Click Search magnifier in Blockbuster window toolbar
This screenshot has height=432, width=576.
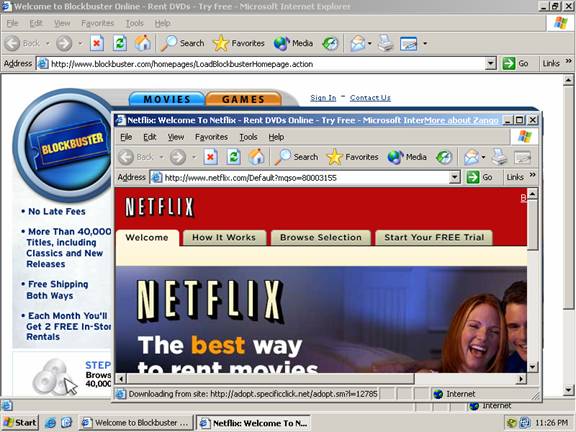click(169, 43)
